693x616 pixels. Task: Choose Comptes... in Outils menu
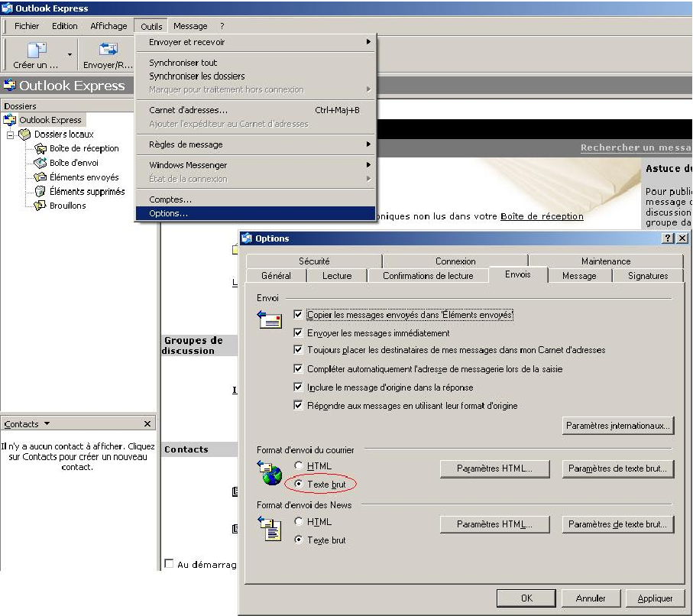[x=255, y=199]
